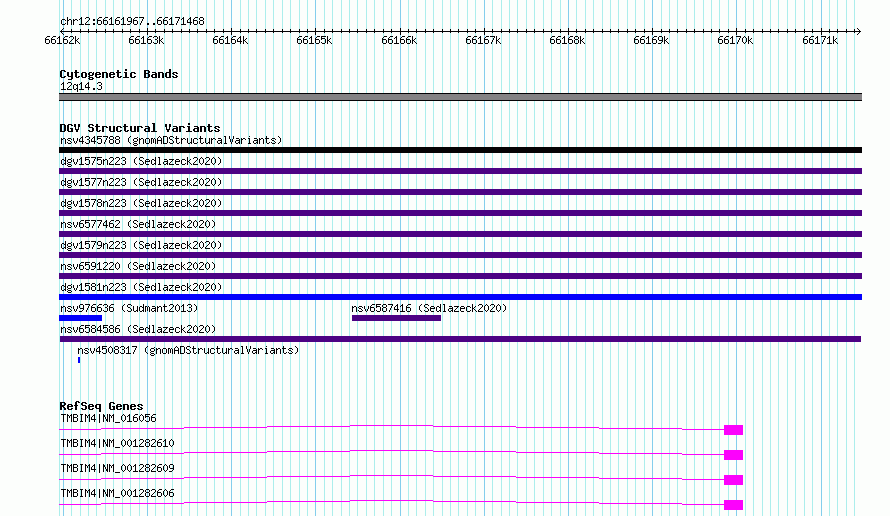Open dgv1579n223 (Sedlazeck2020) variant label
This screenshot has height=516, width=890.
coord(141,245)
